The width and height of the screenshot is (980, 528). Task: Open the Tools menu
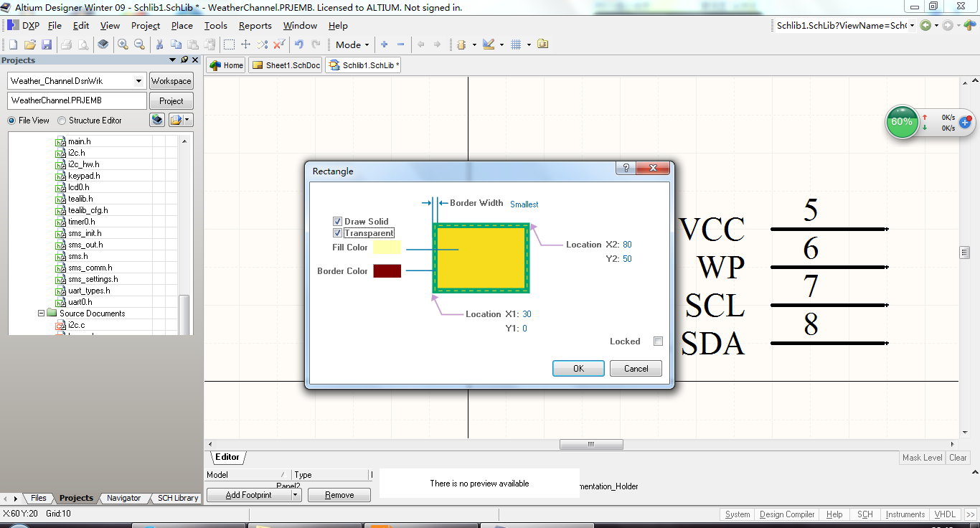216,25
